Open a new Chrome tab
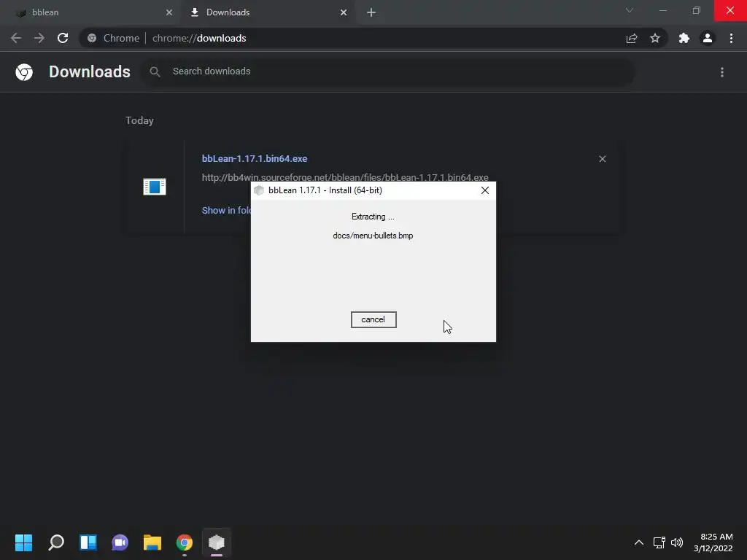The height and width of the screenshot is (560, 747). [x=371, y=12]
